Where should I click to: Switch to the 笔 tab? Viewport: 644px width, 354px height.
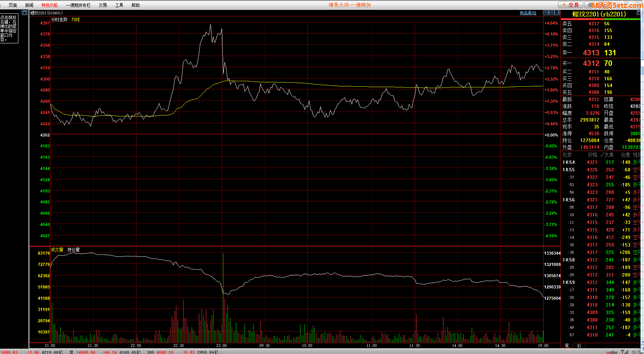tap(567, 345)
